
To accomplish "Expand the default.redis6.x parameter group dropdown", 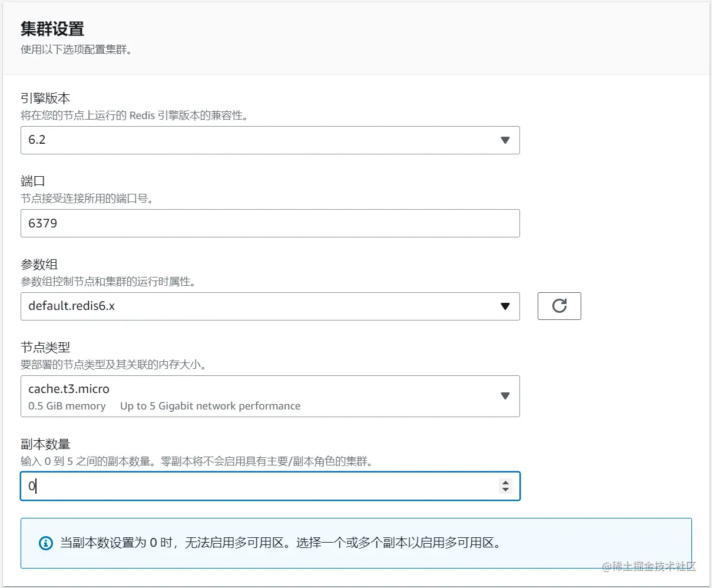I will (x=270, y=306).
